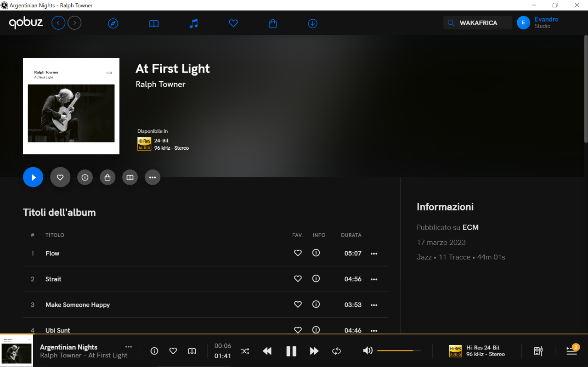This screenshot has height=367, width=588.
Task: Go back to the previous page
Action: pyautogui.click(x=58, y=23)
